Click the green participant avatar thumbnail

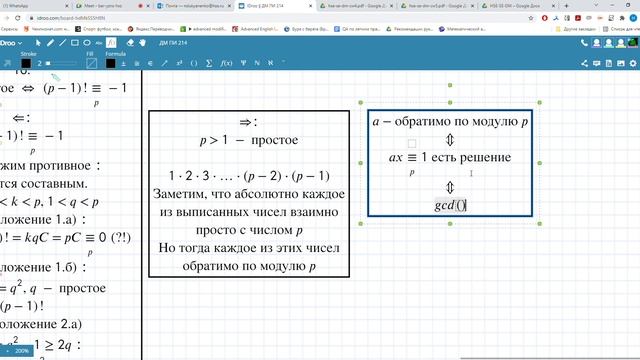tap(632, 42)
